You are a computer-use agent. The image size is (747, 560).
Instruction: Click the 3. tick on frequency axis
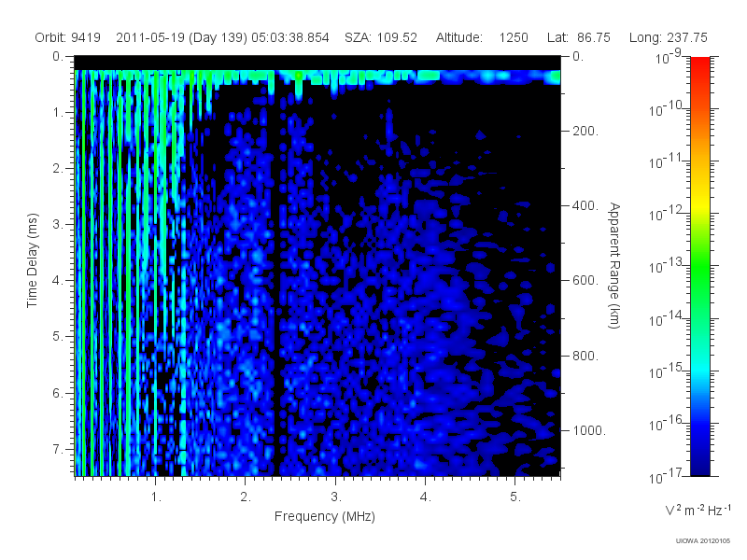pos(336,497)
